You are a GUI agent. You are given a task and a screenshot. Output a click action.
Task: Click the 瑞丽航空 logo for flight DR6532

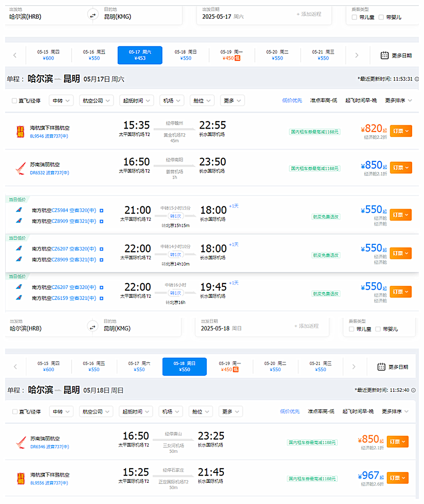tap(20, 168)
